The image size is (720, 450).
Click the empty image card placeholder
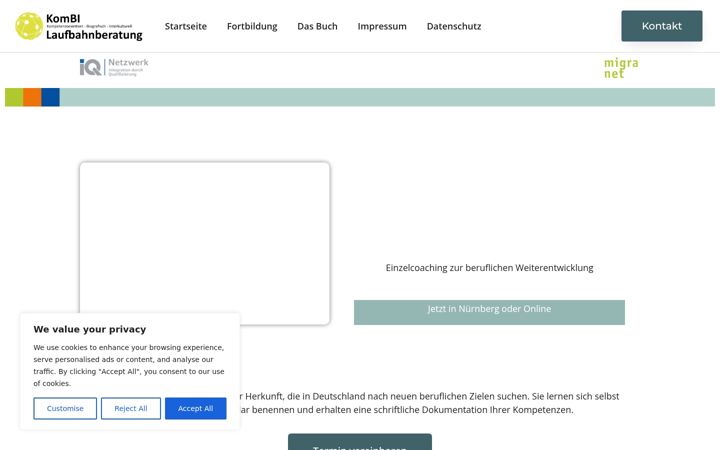point(205,243)
